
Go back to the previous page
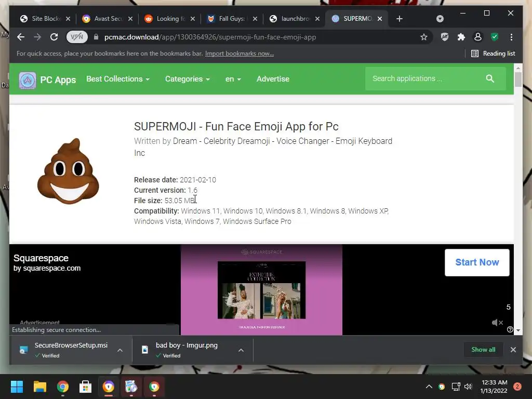[21, 37]
